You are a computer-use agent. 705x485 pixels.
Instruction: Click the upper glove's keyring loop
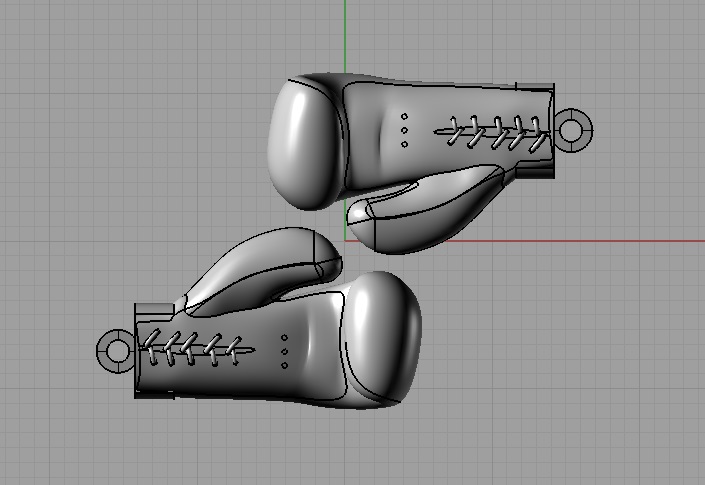tap(573, 129)
